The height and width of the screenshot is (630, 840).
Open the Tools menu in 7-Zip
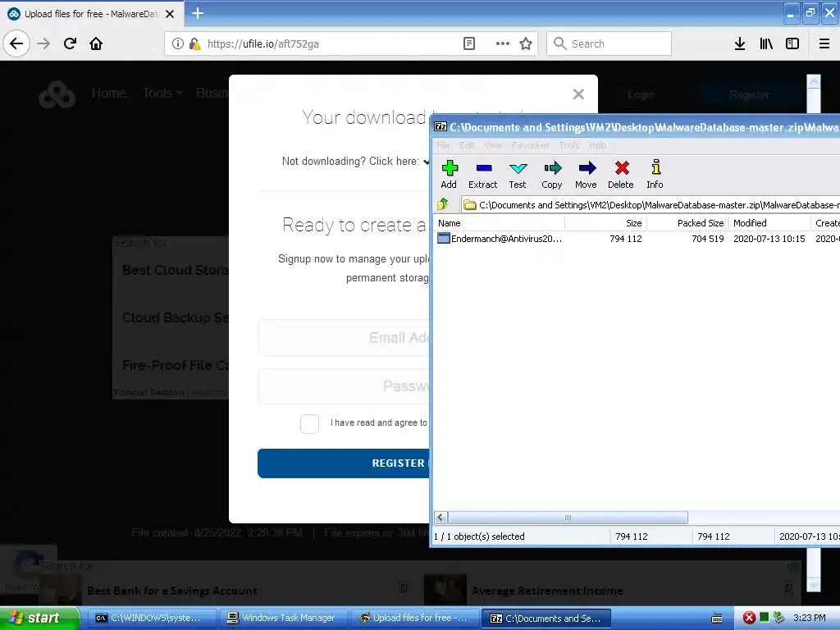tap(569, 145)
